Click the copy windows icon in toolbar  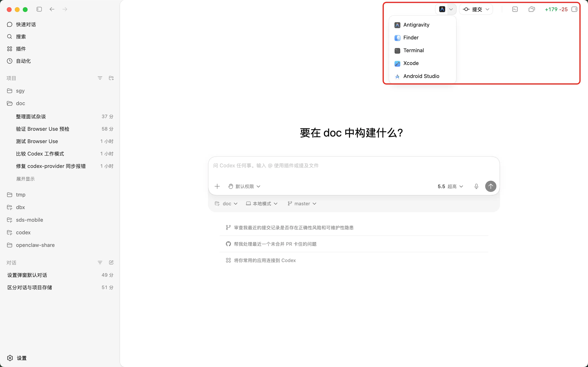(x=531, y=9)
